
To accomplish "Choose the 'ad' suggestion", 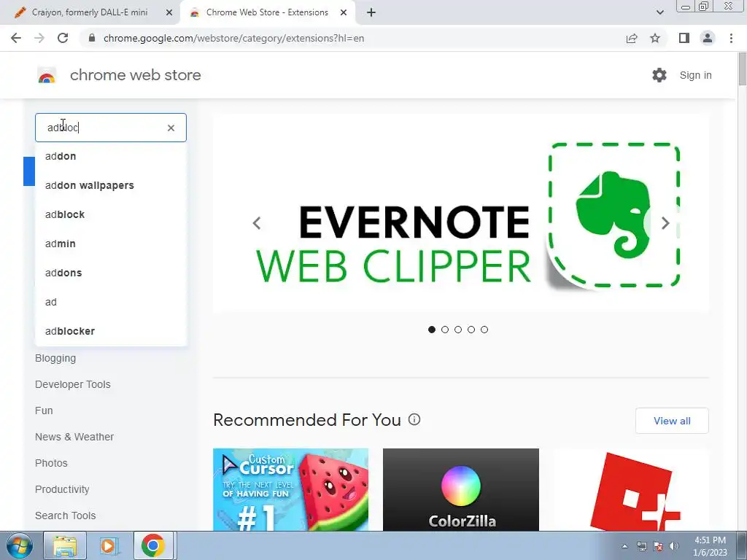I will (x=111, y=302).
